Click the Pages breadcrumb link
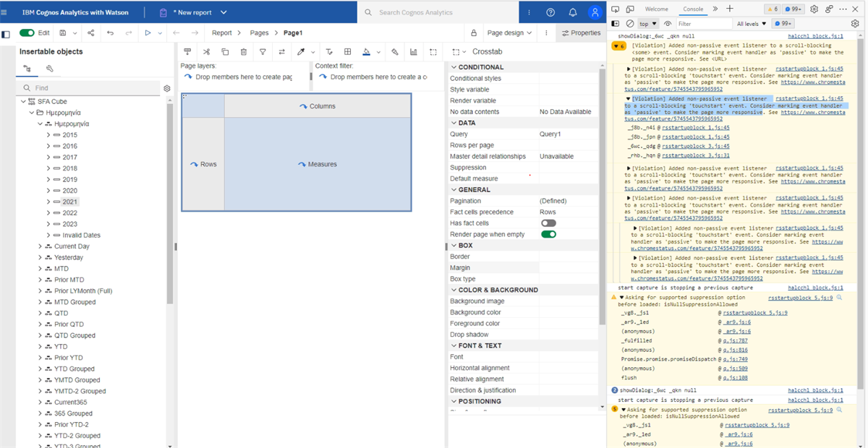This screenshot has height=448, width=868. click(x=259, y=33)
